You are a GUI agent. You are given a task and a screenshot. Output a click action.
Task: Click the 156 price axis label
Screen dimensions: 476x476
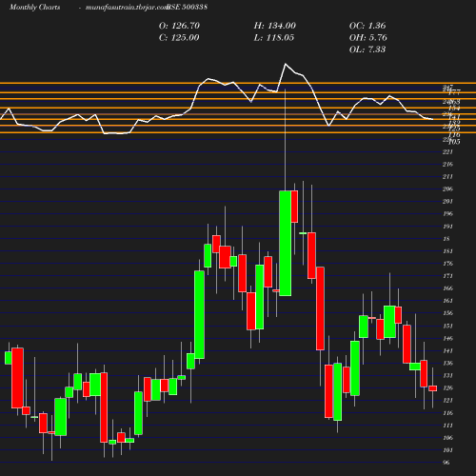tap(447, 313)
